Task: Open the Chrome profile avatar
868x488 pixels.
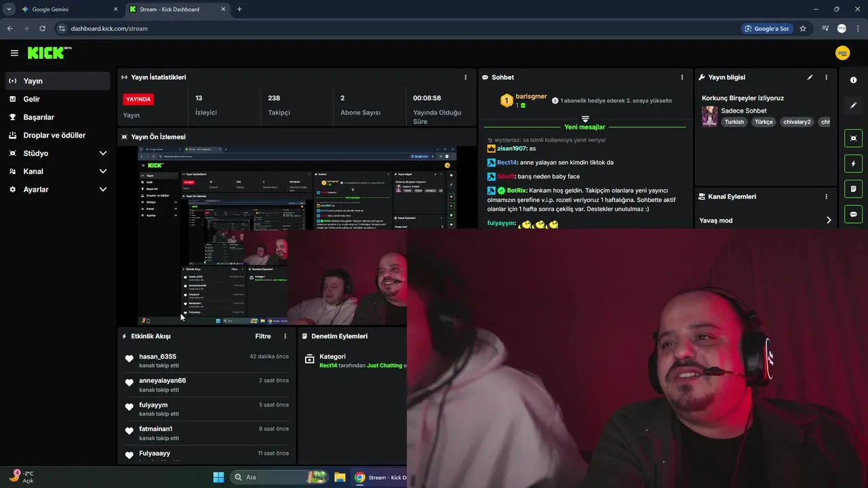Action: coord(842,28)
